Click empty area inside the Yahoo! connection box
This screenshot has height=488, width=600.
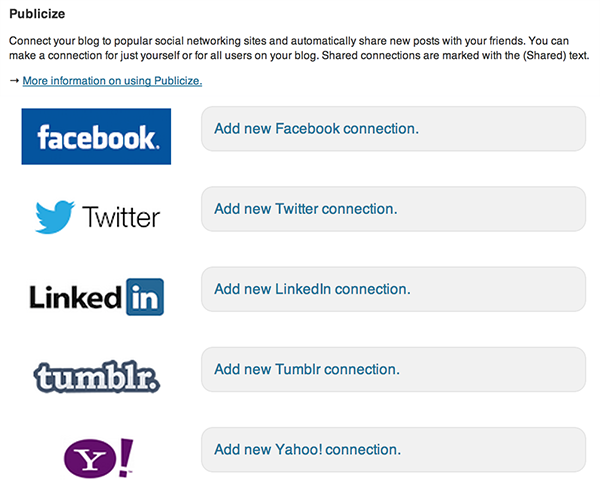pyautogui.click(x=494, y=449)
